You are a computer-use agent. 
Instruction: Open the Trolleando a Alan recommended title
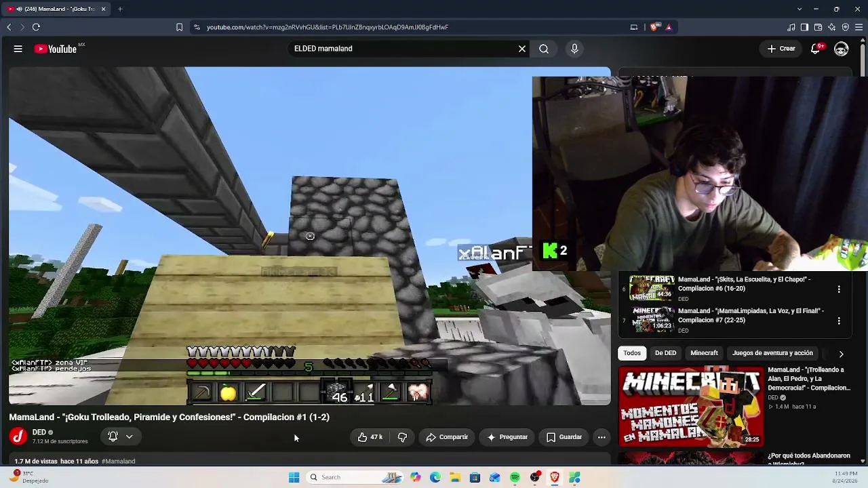click(808, 379)
